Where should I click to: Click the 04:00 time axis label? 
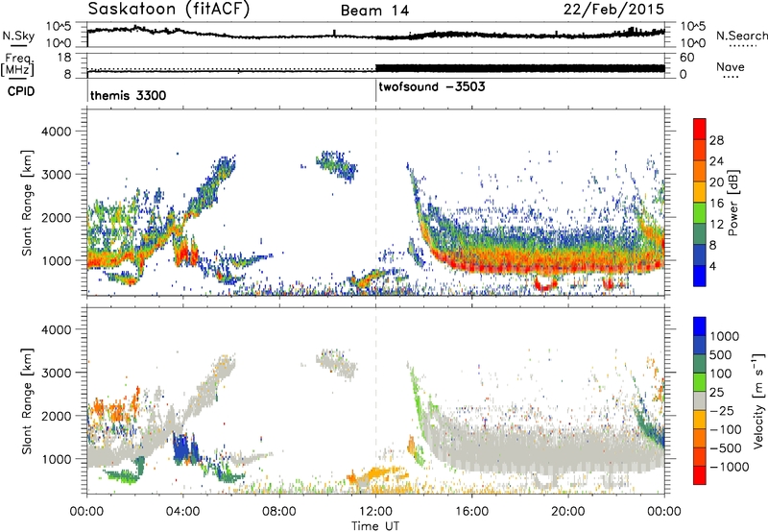[182, 512]
